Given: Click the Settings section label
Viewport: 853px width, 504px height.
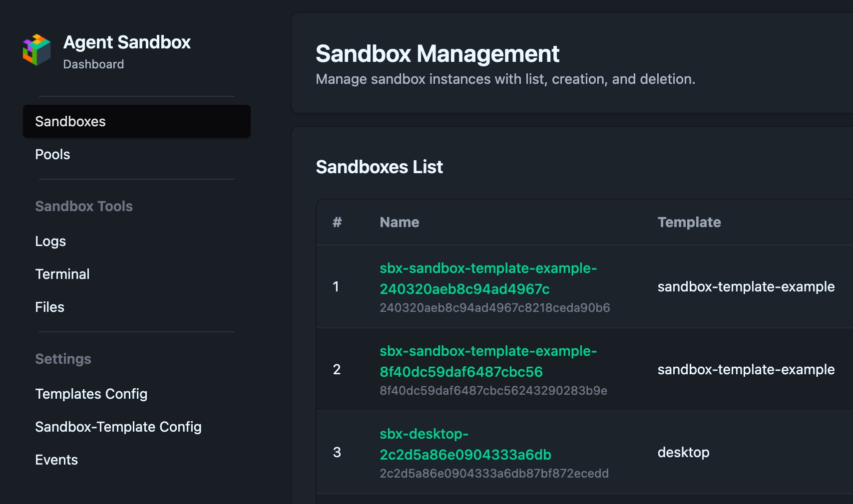Looking at the screenshot, I should [x=63, y=359].
